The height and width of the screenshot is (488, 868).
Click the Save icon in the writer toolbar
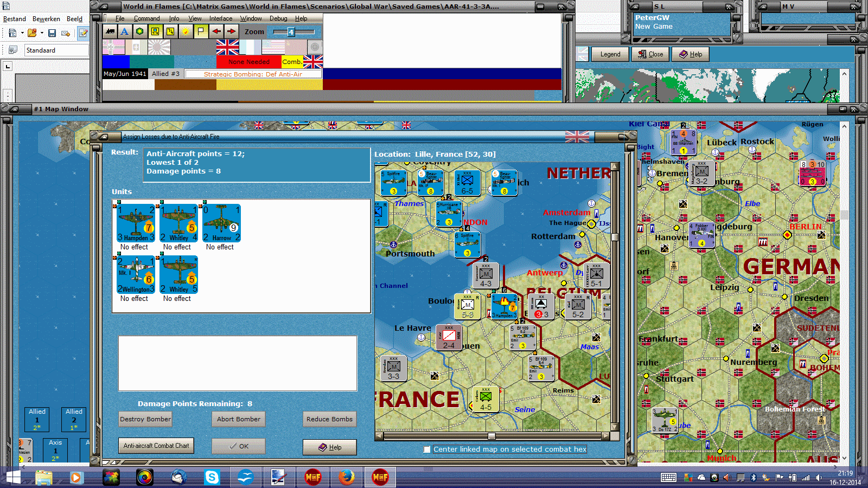tap(52, 33)
